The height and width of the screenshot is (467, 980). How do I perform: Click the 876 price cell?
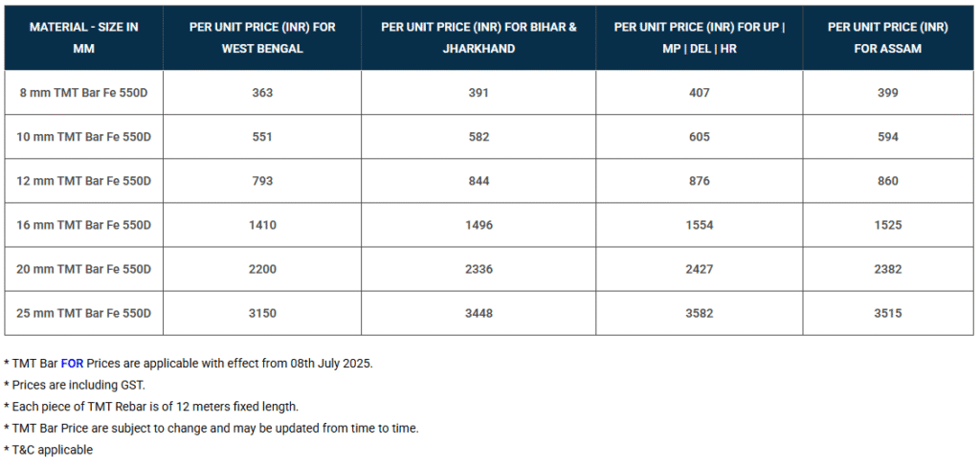699,181
